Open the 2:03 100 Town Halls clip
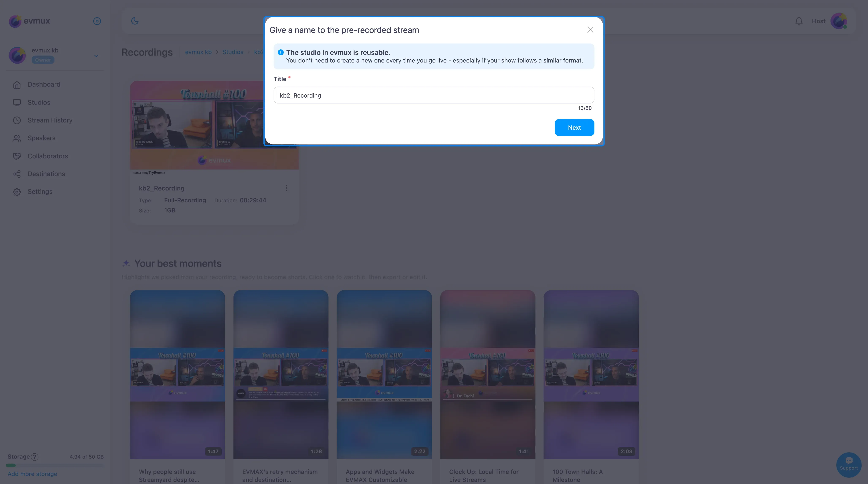 pos(591,374)
